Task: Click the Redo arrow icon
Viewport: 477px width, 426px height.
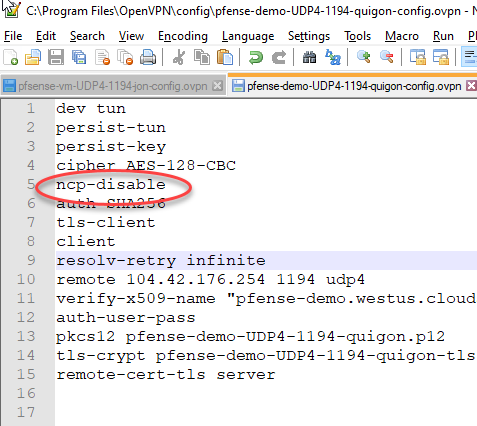Action: 279,57
